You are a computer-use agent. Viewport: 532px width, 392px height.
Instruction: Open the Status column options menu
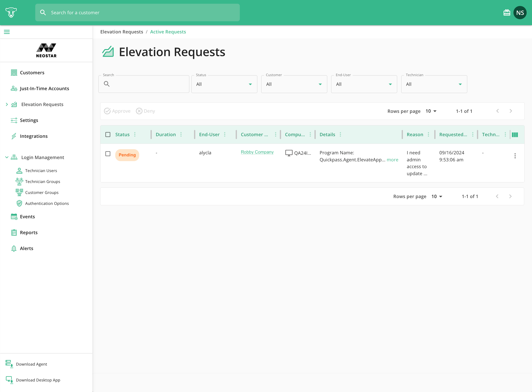(135, 135)
